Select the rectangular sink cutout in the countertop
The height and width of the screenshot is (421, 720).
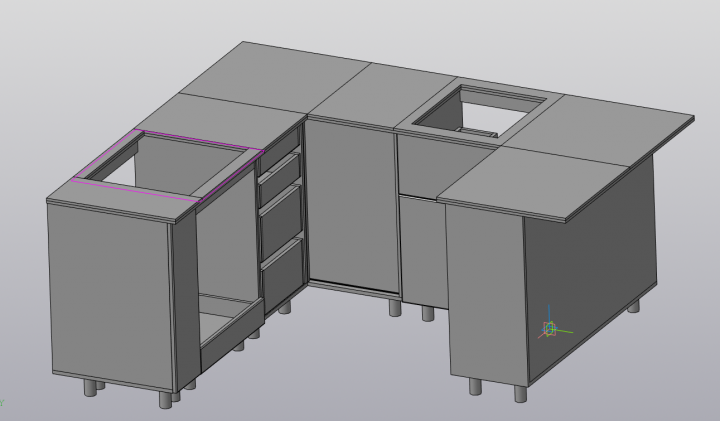tap(480, 112)
